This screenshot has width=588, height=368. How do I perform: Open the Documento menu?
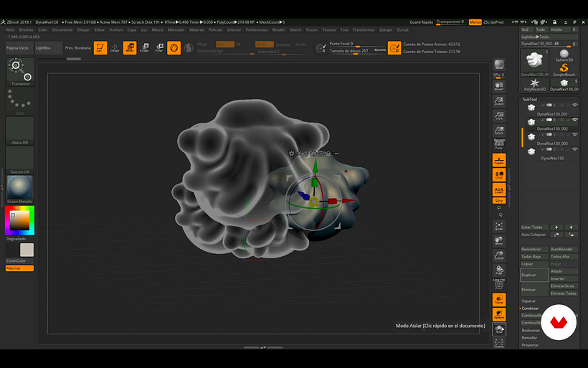coord(62,29)
